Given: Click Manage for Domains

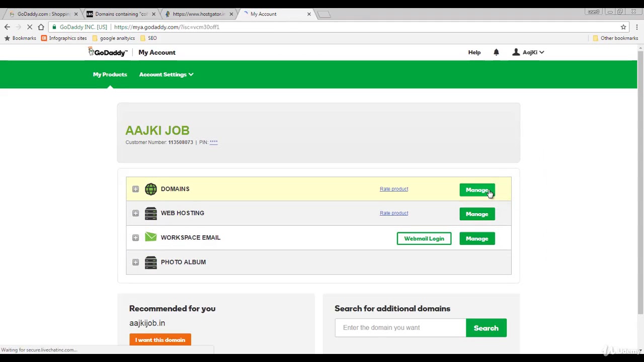Looking at the screenshot, I should click(477, 190).
